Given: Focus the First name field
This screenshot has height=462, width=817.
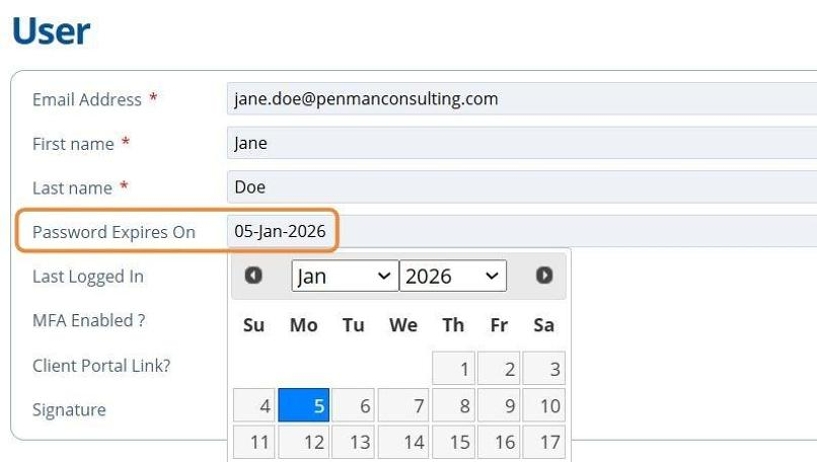Looking at the screenshot, I should coord(520,143).
